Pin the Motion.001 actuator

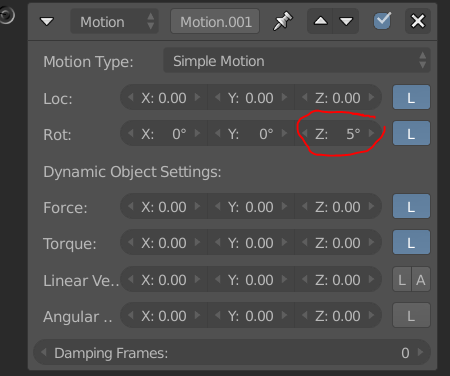(283, 21)
